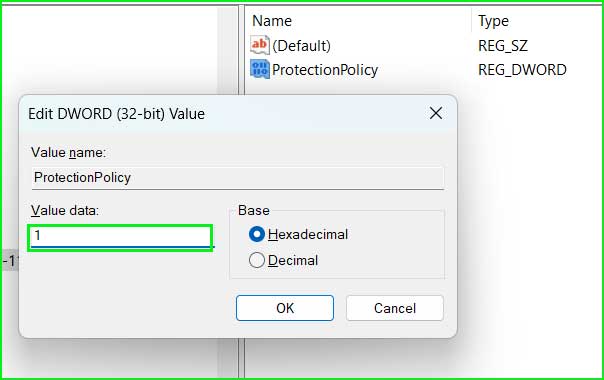The height and width of the screenshot is (380, 604).
Task: Close the Edit DWORD dialog with the X
Action: point(436,113)
